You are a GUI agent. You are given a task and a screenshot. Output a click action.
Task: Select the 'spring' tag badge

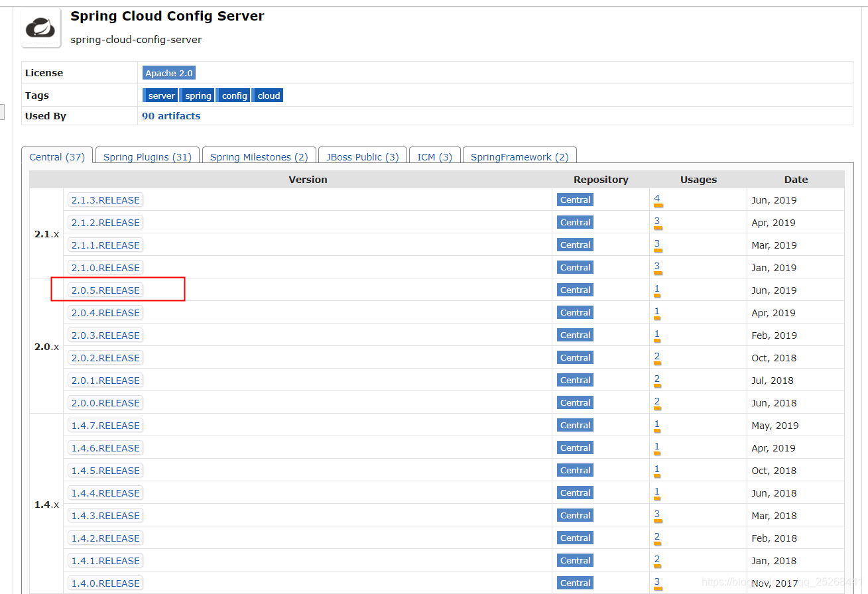click(x=197, y=95)
